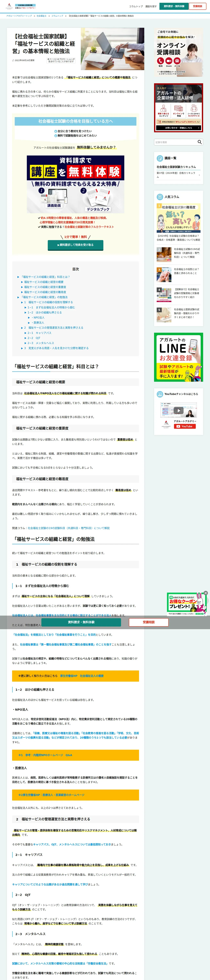
Task: Jump to 「福祉サービスの組織と経営」の勉強法 in contents
Action: (x=44, y=297)
